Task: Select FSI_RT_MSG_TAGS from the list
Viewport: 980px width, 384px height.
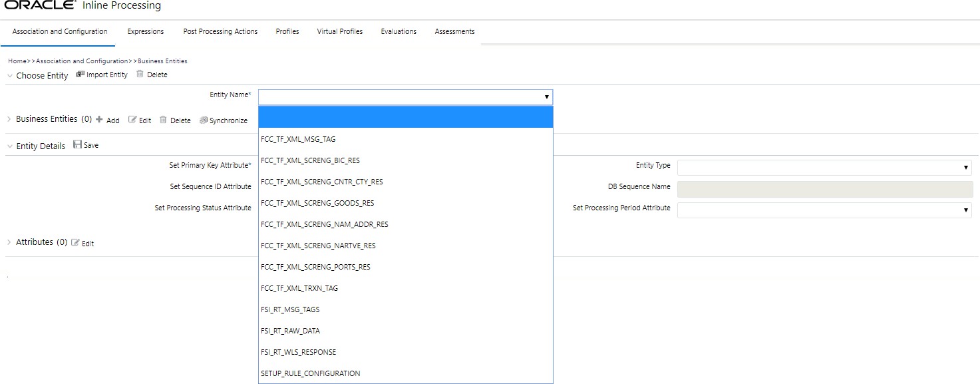Action: point(406,309)
